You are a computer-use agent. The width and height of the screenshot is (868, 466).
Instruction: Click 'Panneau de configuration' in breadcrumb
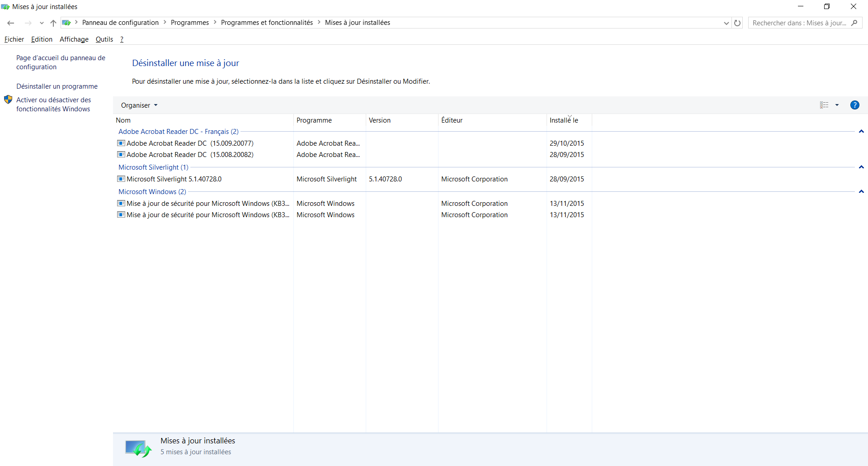120,23
